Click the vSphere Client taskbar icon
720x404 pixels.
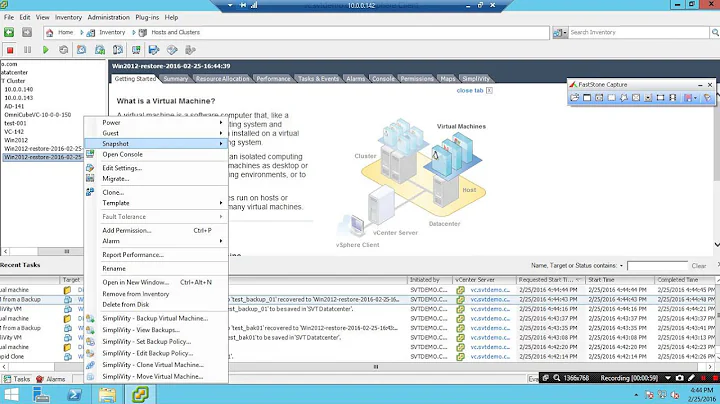(140, 395)
